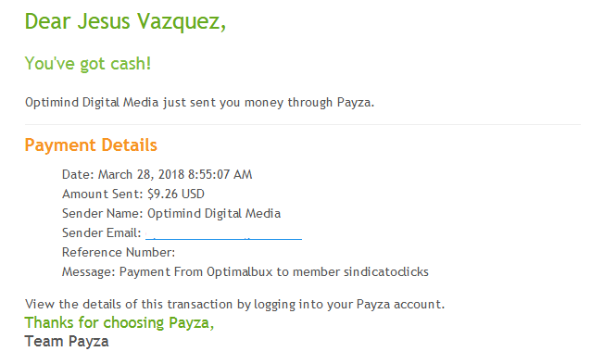Click the 'View the details of this transaction' sentence
The image size is (604, 364).
click(235, 305)
